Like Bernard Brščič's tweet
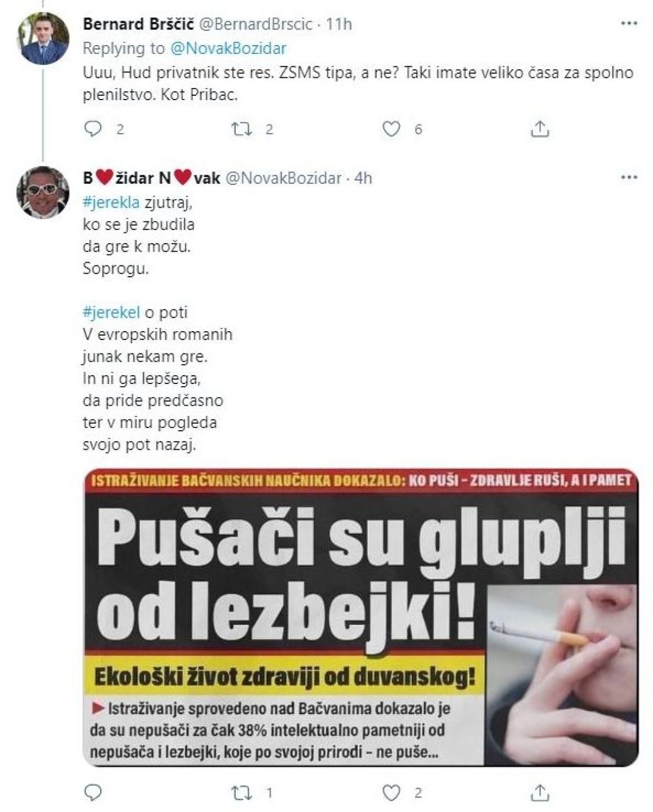Viewport: 653px width, 812px height. (391, 129)
